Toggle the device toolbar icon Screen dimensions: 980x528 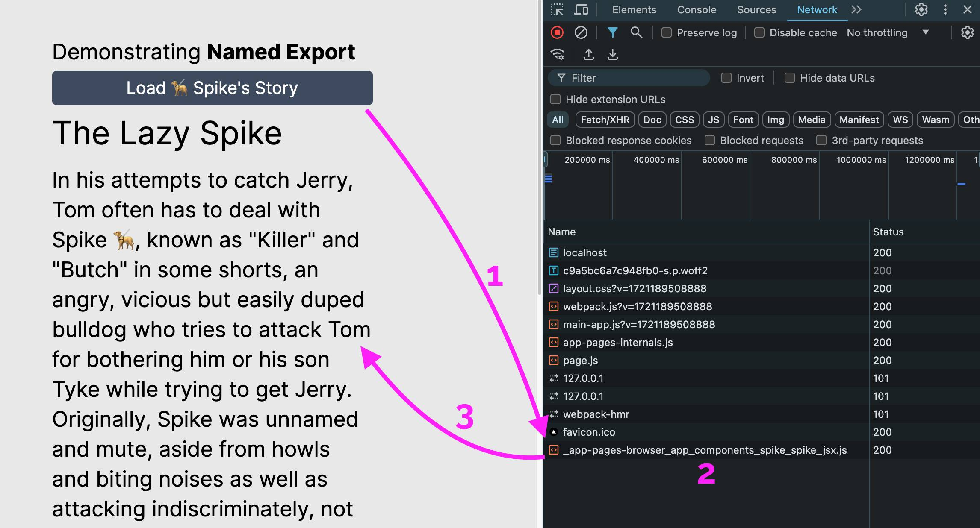pyautogui.click(x=581, y=9)
